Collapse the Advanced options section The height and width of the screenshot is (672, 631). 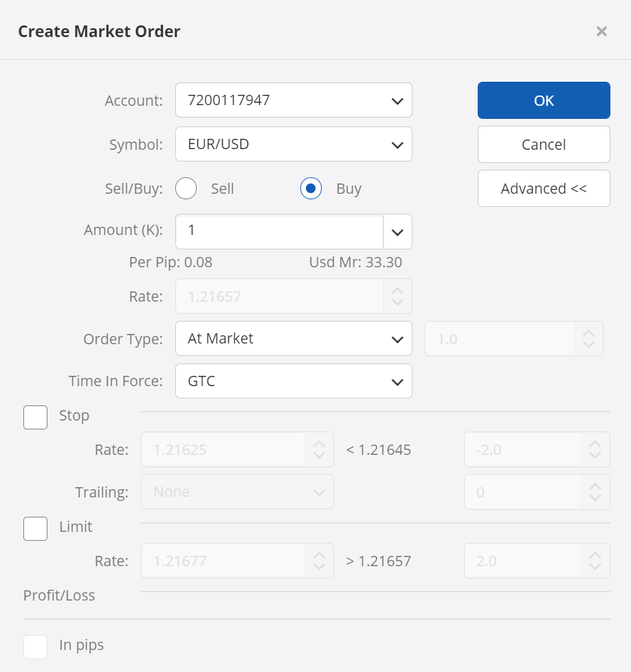coord(544,188)
